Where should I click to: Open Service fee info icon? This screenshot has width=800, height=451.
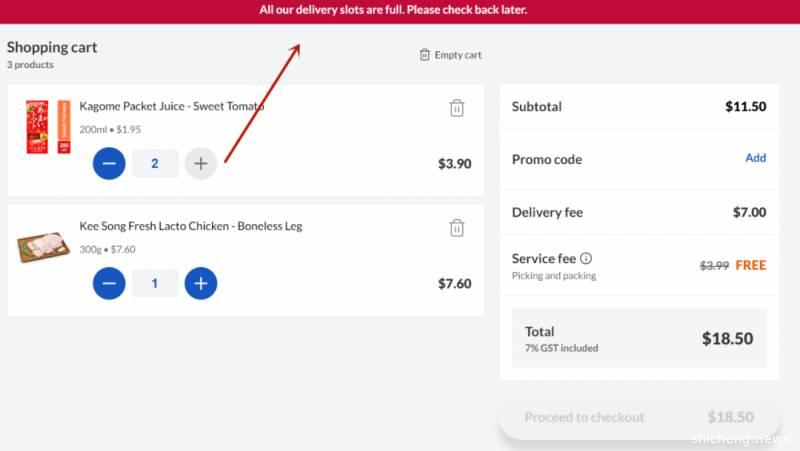586,259
